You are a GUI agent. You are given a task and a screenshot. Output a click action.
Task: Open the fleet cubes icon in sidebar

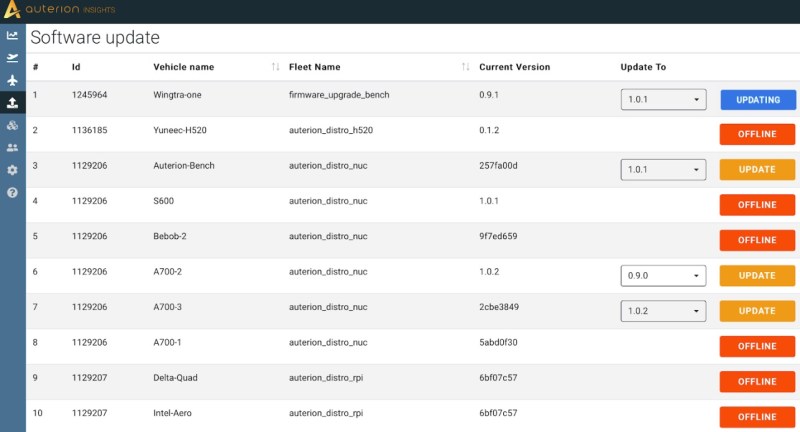point(12,125)
